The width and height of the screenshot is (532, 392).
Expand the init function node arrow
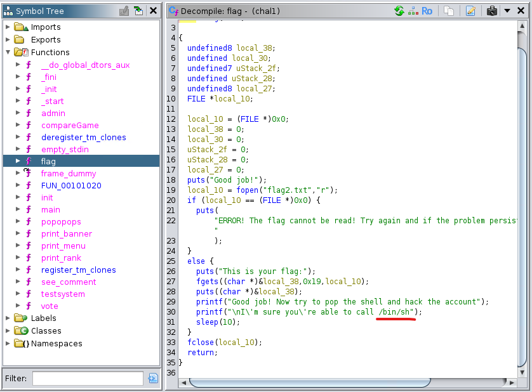click(18, 197)
